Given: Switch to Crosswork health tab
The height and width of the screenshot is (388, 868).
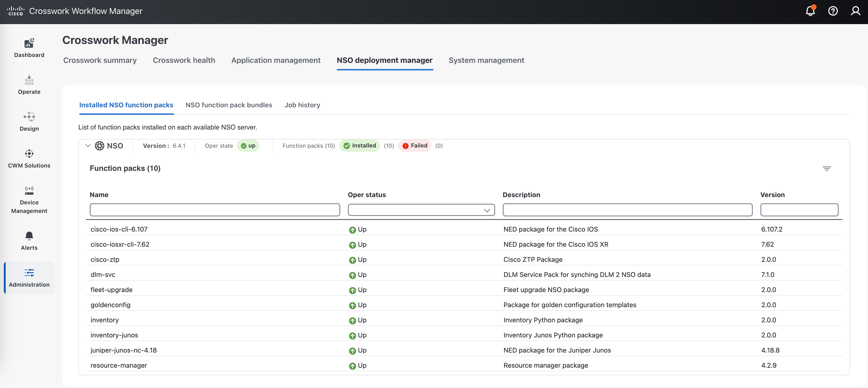Looking at the screenshot, I should coord(184,60).
